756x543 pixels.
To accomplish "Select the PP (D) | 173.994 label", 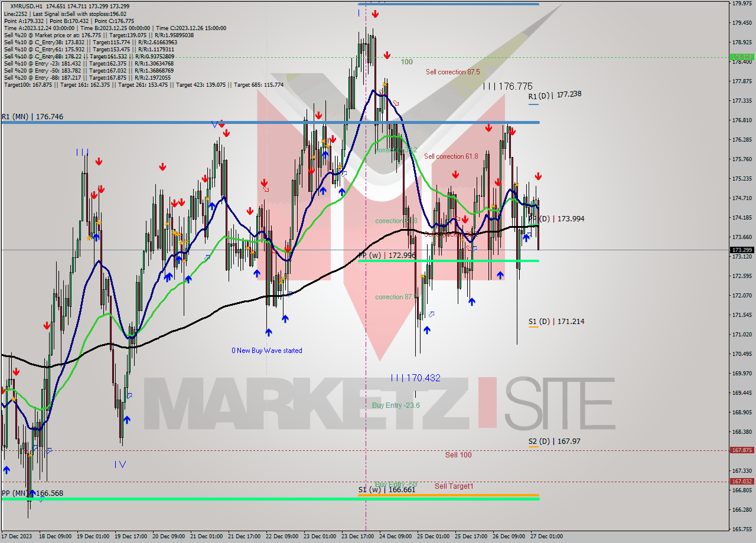I will tap(556, 218).
